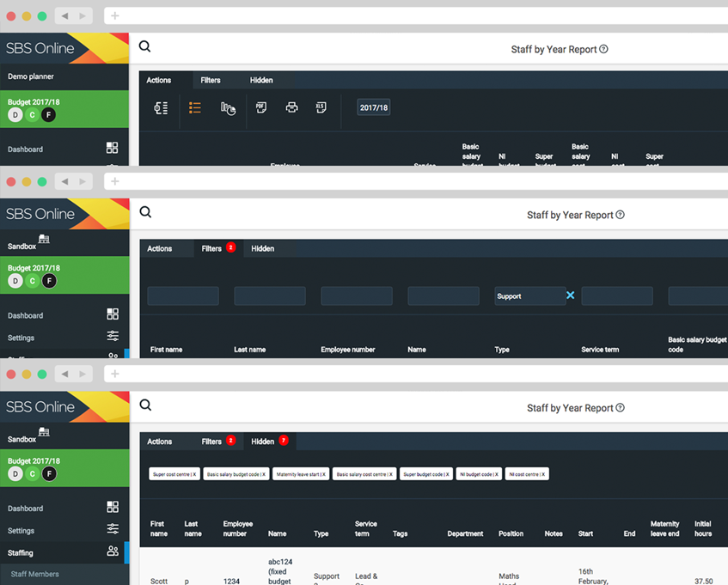Click the Staffing people icon in sidebar
Image resolution: width=728 pixels, height=585 pixels.
pos(113,551)
